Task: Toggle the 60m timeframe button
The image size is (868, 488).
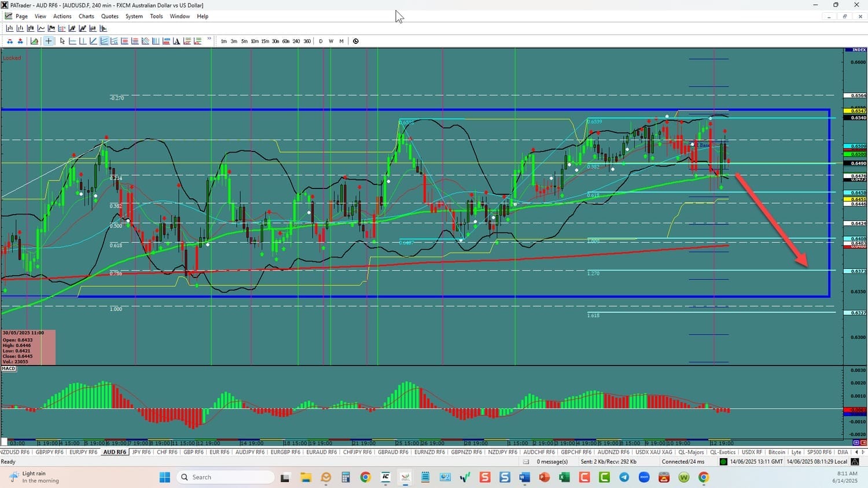Action: coord(286,41)
